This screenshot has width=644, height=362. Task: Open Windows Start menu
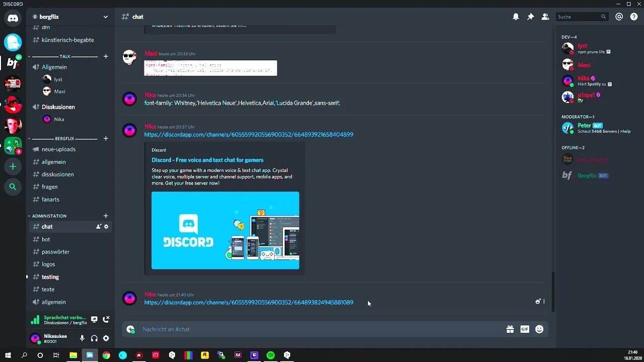click(x=8, y=355)
